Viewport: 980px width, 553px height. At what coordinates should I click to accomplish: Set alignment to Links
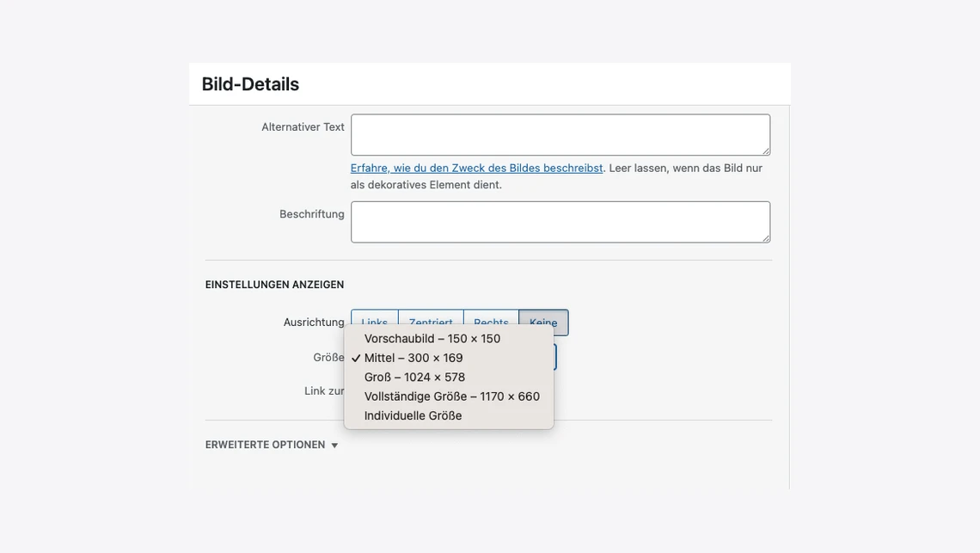(374, 318)
